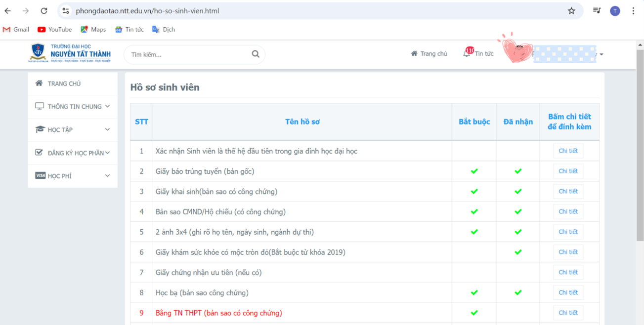Click the Tìm kiếm search field
The width and height of the screenshot is (644, 325).
[x=188, y=55]
